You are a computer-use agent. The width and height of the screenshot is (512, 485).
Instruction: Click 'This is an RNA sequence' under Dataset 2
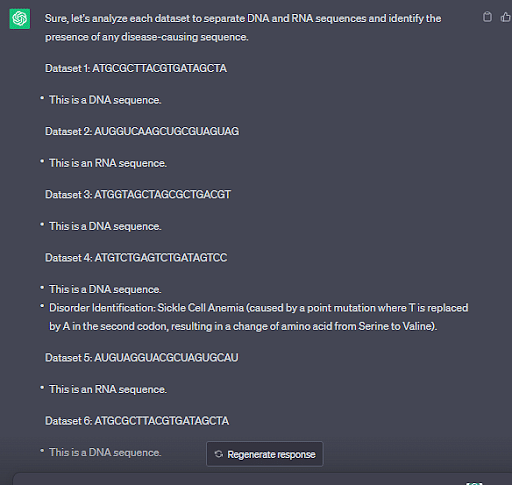(x=108, y=163)
